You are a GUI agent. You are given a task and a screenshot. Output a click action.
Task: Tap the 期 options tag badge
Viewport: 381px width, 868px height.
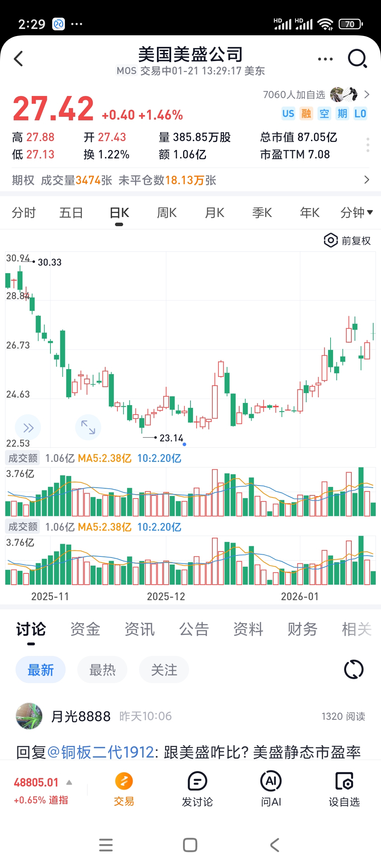342,114
